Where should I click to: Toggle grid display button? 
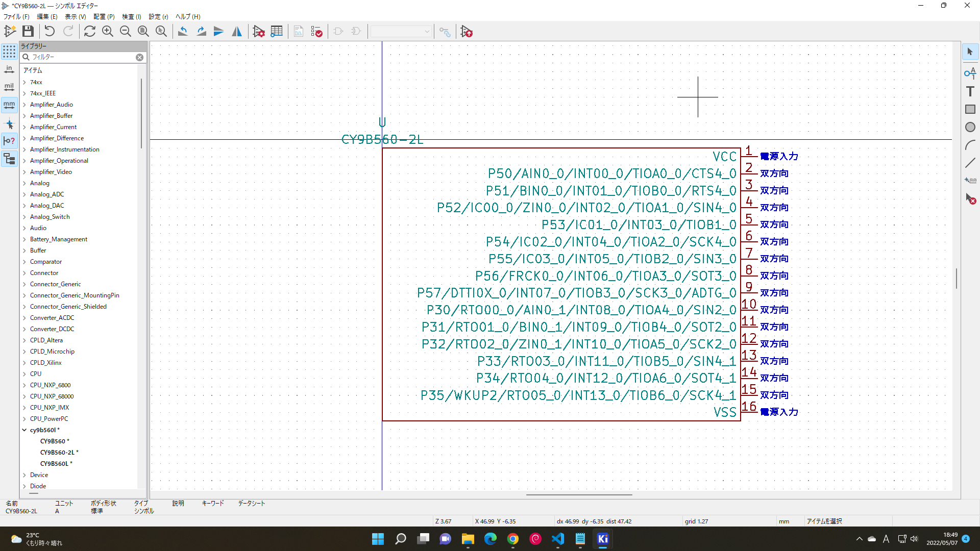[9, 52]
